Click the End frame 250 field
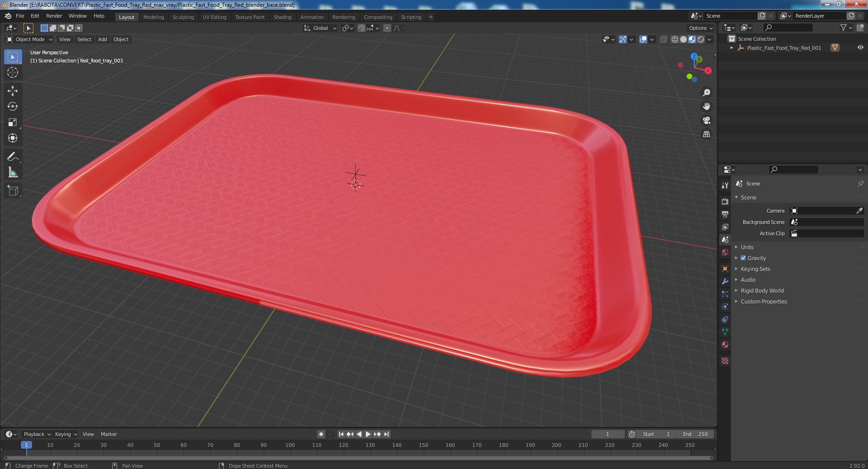This screenshot has width=868, height=469. click(695, 434)
